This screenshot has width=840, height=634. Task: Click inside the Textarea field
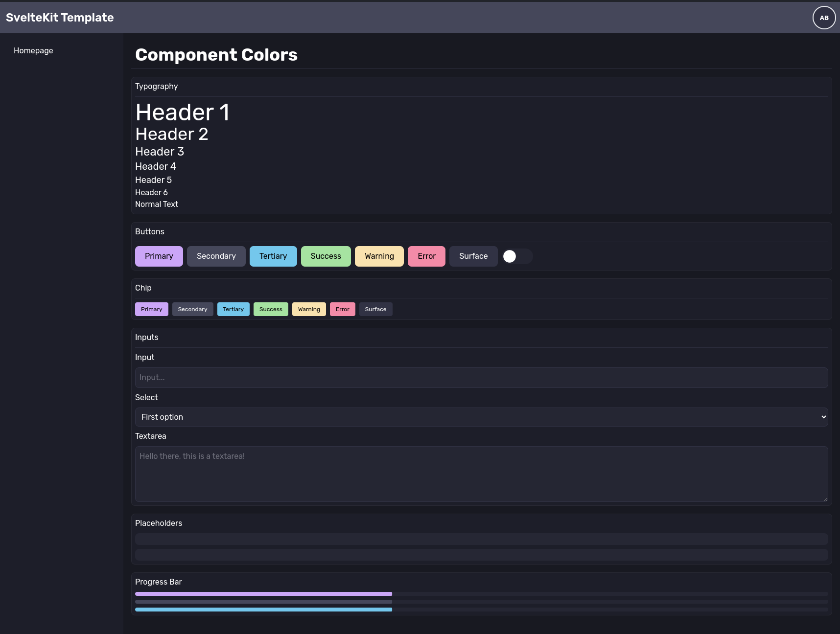pos(481,474)
